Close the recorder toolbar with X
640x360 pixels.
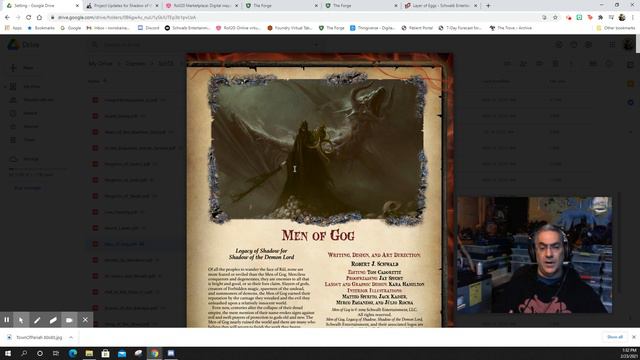(85, 320)
